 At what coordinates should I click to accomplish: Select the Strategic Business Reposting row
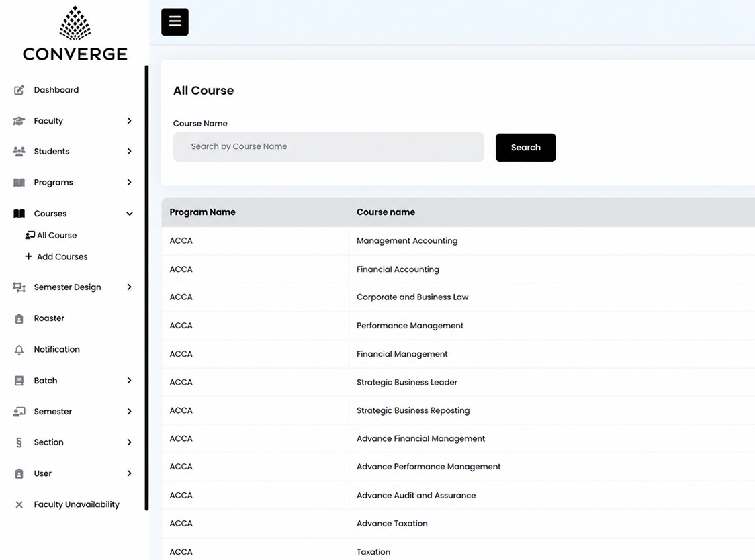(x=458, y=410)
